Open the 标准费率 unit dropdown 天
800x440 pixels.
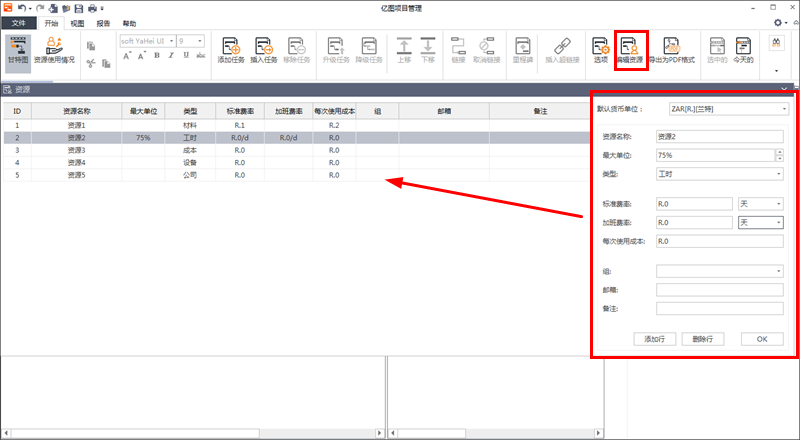coord(761,204)
